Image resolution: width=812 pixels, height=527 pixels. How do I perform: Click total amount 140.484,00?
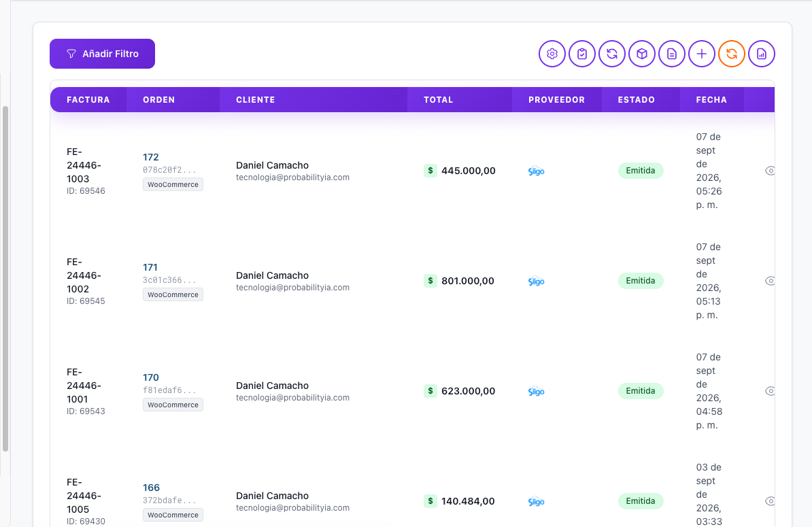(468, 502)
